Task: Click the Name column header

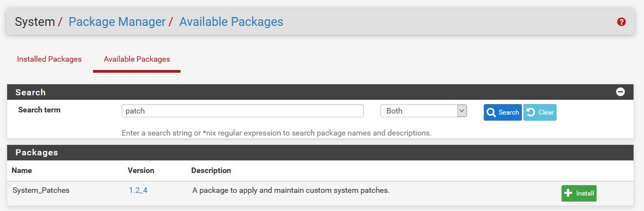Action: pyautogui.click(x=22, y=170)
